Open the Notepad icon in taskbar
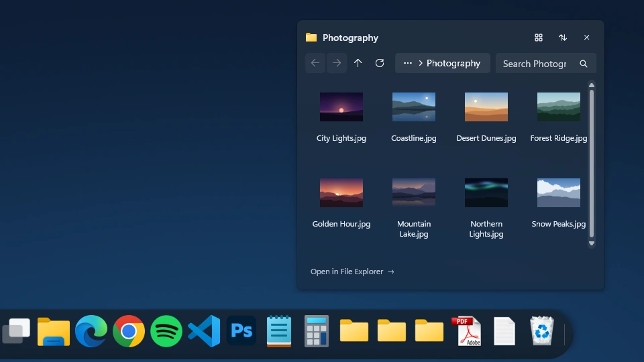 pos(279,331)
